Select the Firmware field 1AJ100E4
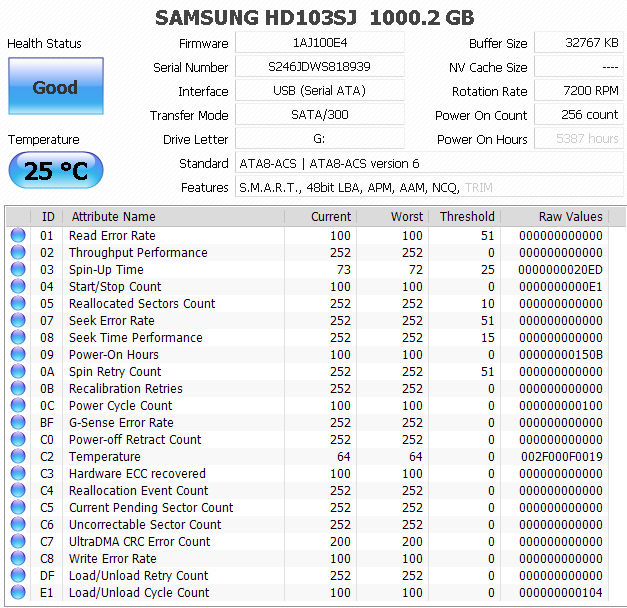 pos(320,42)
